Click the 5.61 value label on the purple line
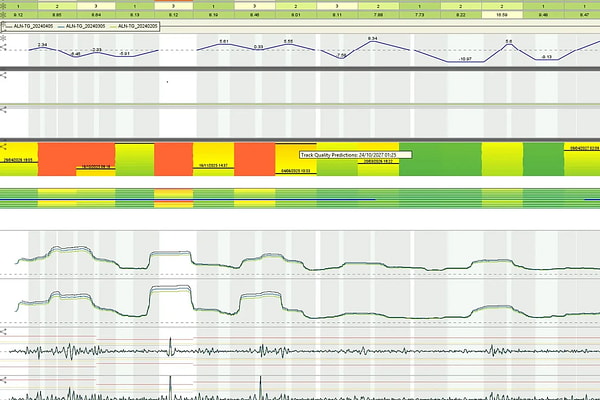The height and width of the screenshot is (400, 600). coord(224,41)
